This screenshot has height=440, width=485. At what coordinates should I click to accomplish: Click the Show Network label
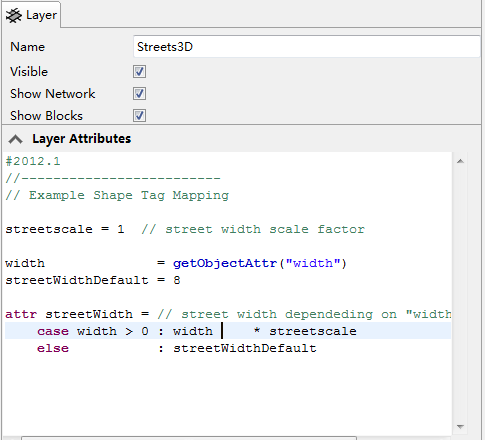pyautogui.click(x=53, y=94)
